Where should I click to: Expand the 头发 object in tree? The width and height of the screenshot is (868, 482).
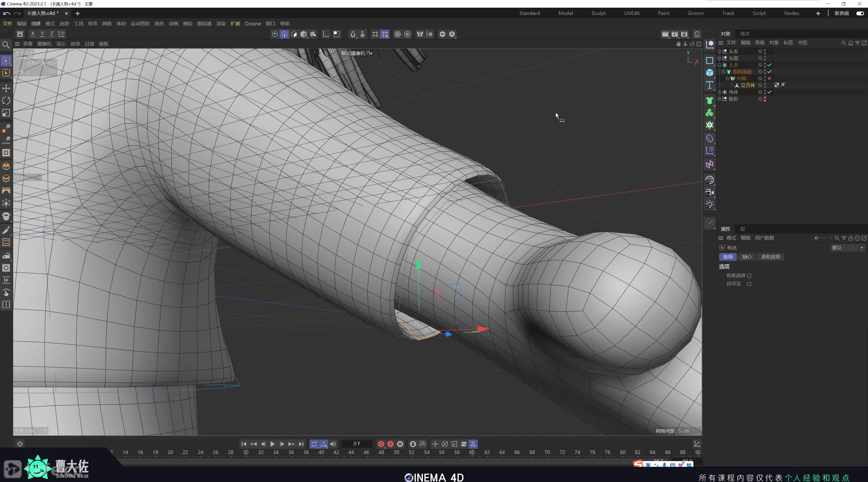tap(719, 52)
